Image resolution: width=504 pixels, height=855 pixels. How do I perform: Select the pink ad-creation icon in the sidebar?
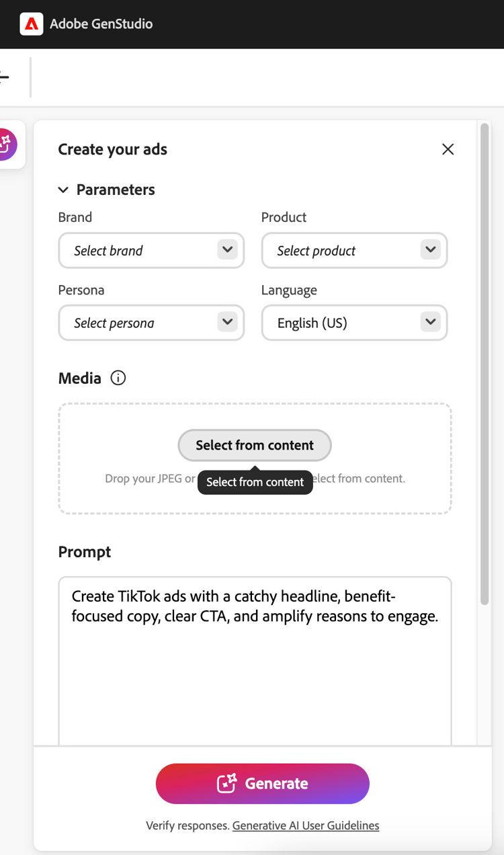click(x=8, y=145)
